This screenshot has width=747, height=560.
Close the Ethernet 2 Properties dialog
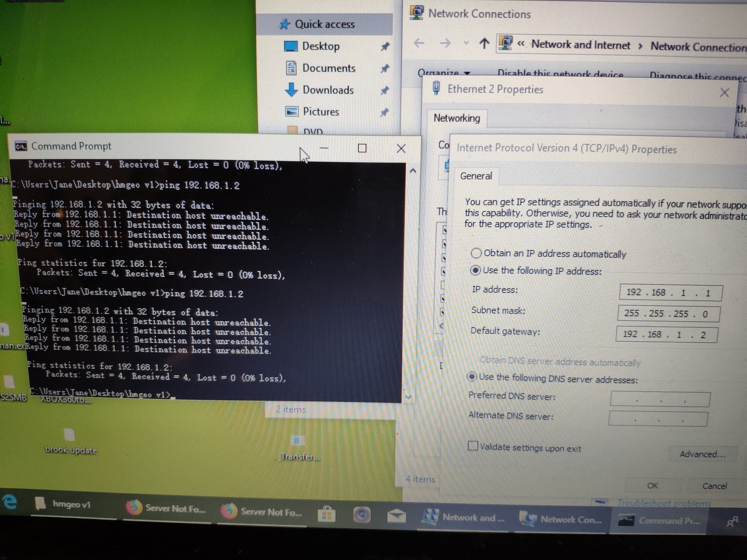click(724, 93)
